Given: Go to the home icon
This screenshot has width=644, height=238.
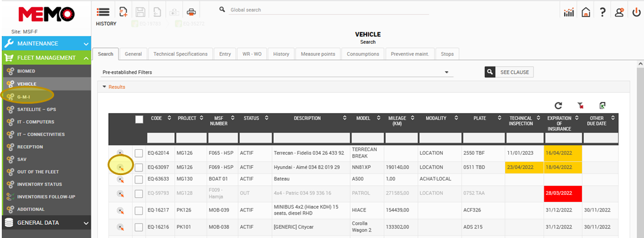Looking at the screenshot, I should click(x=586, y=13).
